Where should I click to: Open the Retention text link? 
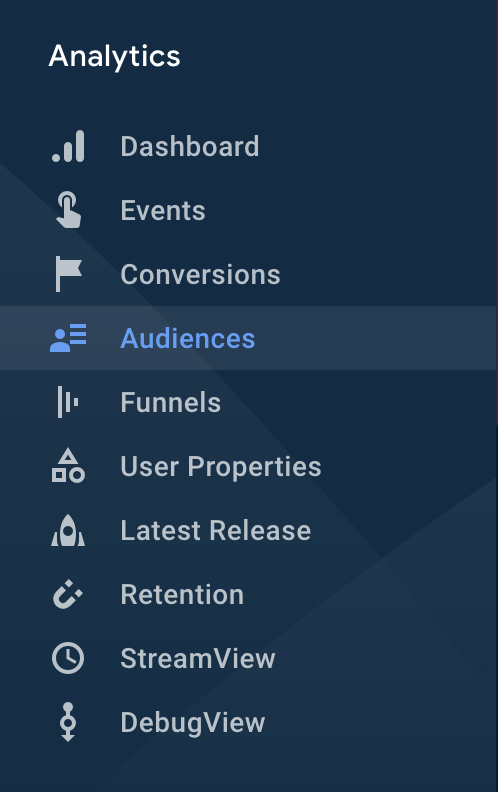tap(182, 594)
